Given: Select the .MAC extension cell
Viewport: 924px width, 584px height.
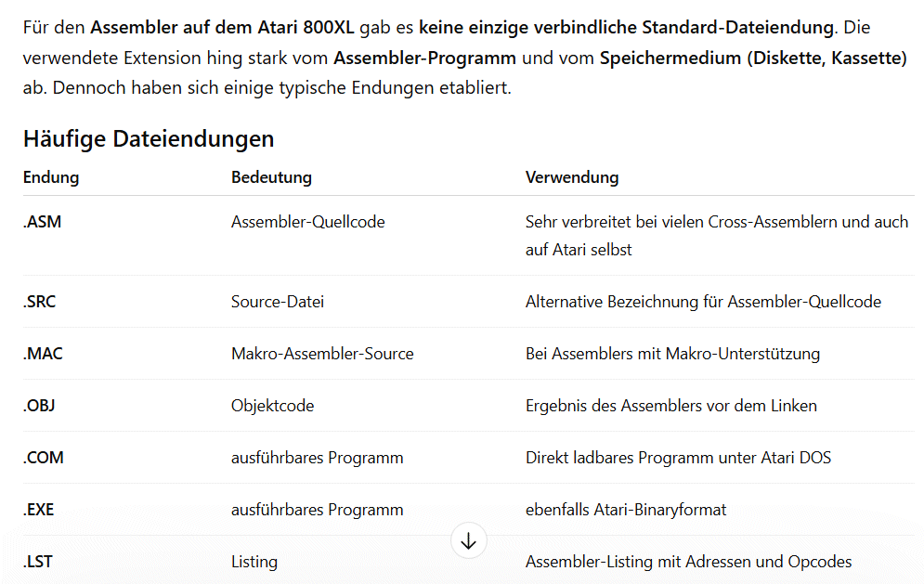Looking at the screenshot, I should coord(43,354).
